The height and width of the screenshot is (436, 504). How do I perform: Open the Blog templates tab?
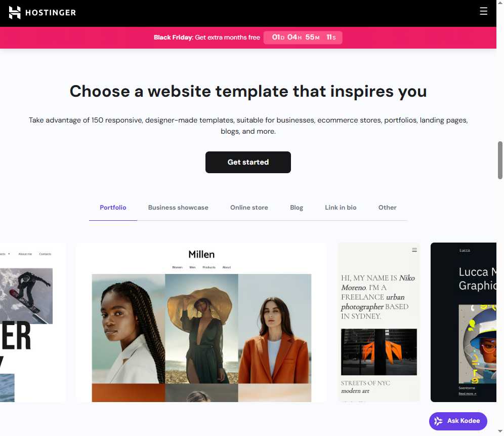297,208
